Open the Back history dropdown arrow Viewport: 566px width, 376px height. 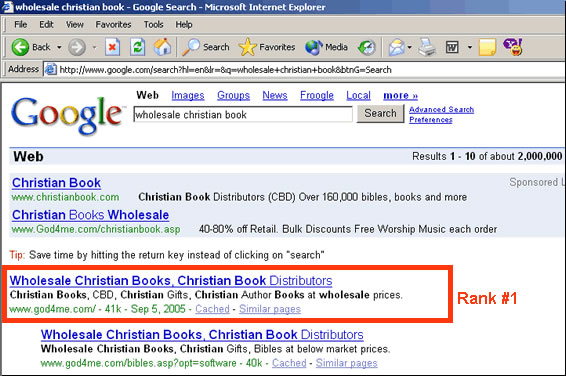click(x=59, y=47)
